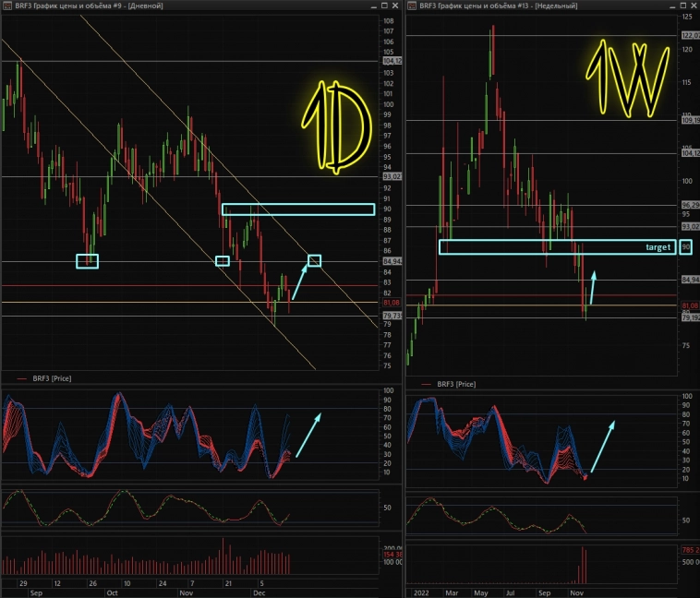Image resolution: width=700 pixels, height=598 pixels.
Task: Click the 122,07 level label on weekly chart
Action: (x=689, y=36)
